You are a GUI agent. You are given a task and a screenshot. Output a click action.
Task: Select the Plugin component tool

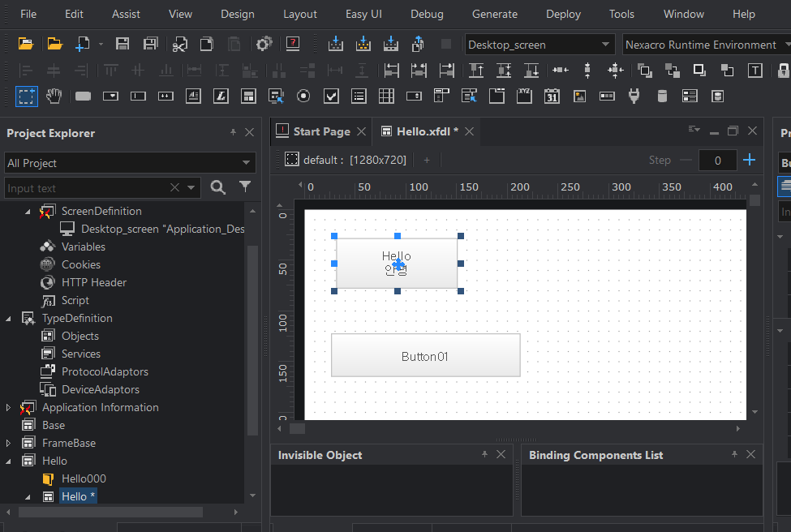(634, 96)
